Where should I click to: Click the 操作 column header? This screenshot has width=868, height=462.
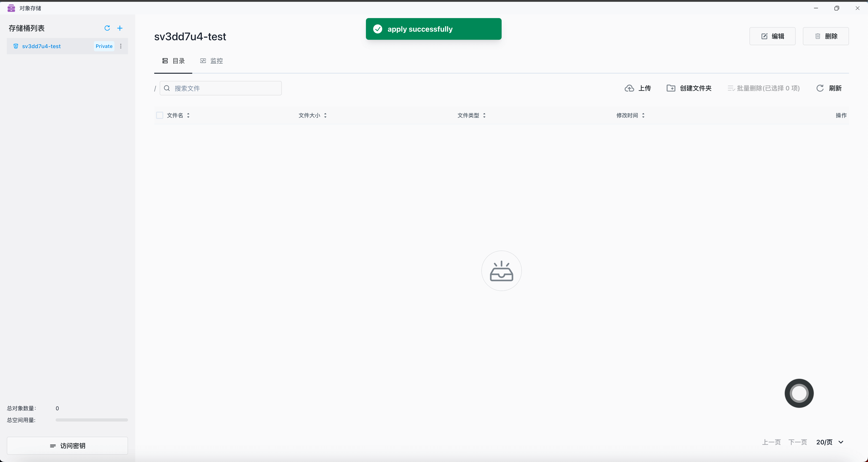click(x=841, y=115)
